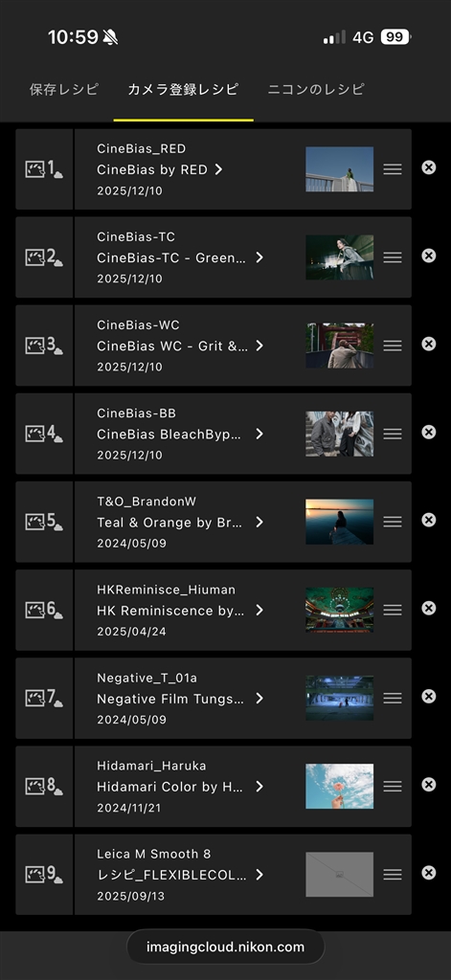Screen dimensions: 451x980
Task: Expand CineBias by RED details chevron
Action: (x=218, y=169)
